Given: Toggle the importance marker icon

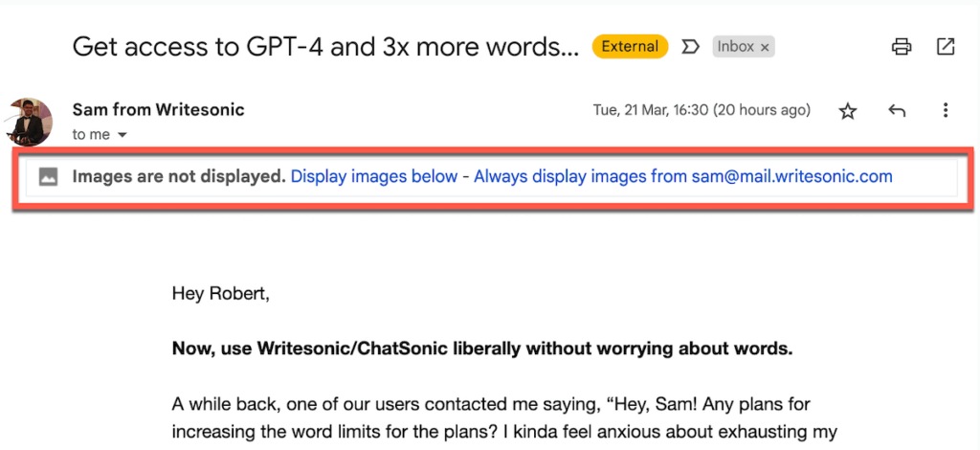Looking at the screenshot, I should click(x=690, y=47).
